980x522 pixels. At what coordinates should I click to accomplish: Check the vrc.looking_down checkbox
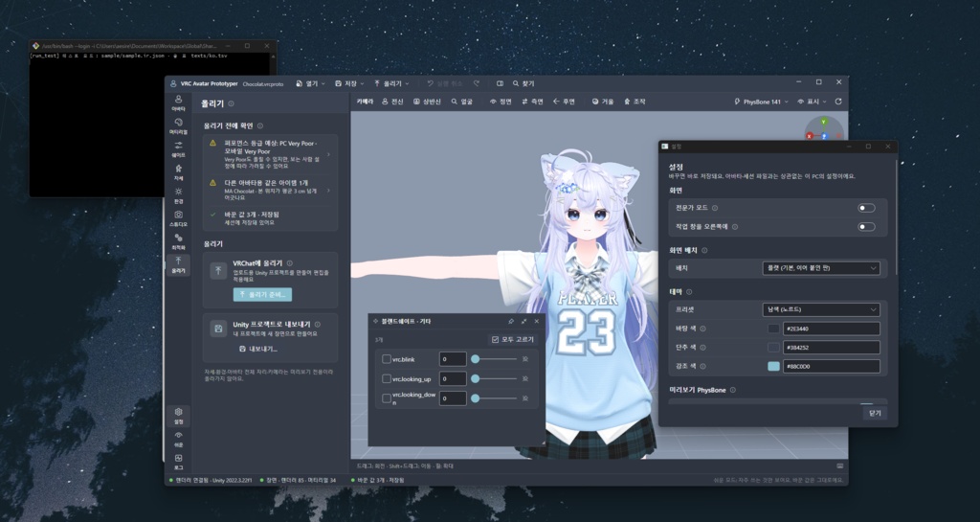[x=387, y=398]
